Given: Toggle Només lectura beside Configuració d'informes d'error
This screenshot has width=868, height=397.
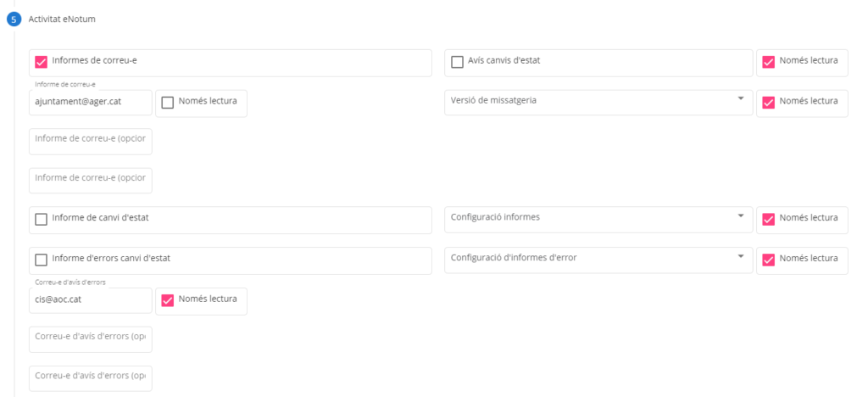Looking at the screenshot, I should click(x=769, y=260).
